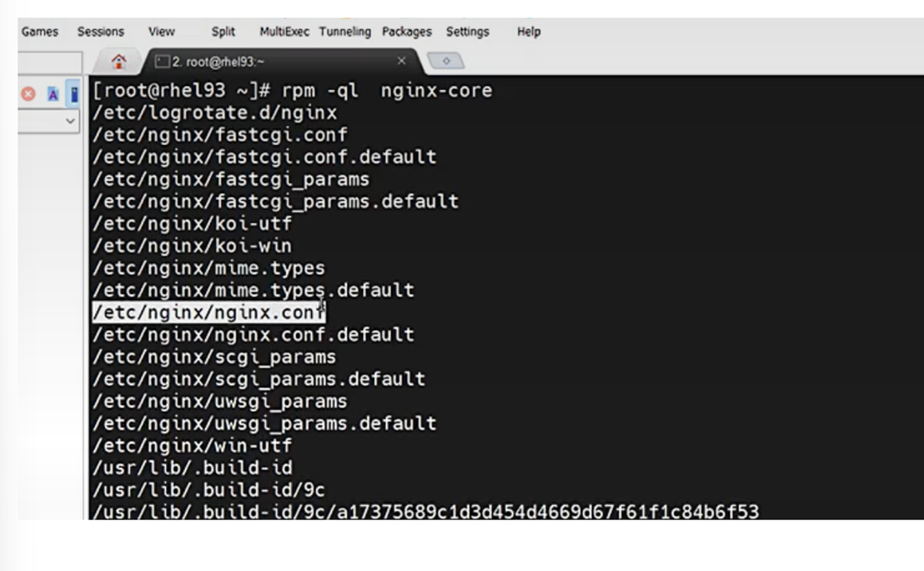The image size is (924, 571).
Task: Open the Sessions menu
Action: (x=101, y=32)
